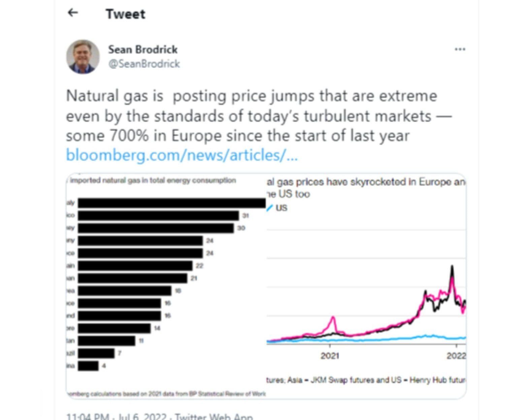Image resolution: width=528 pixels, height=420 pixels.
Task: Select the Tweet page header title
Action: click(126, 14)
